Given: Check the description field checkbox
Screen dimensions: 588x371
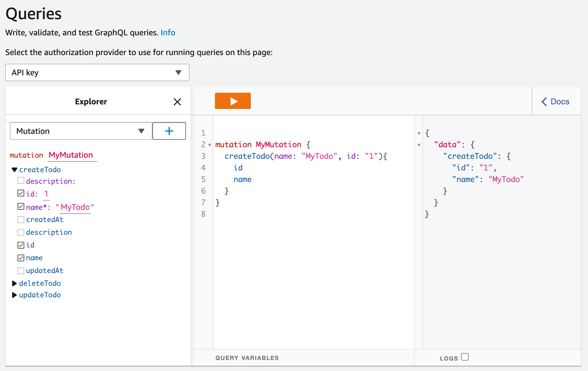Looking at the screenshot, I should point(21,232).
